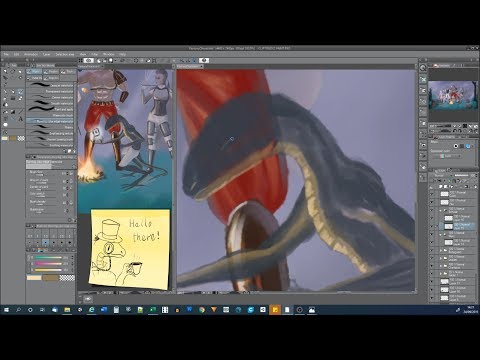Collapse the expanded folder above the selected layer
This screenshot has width=480, height=360.
[x=441, y=210]
